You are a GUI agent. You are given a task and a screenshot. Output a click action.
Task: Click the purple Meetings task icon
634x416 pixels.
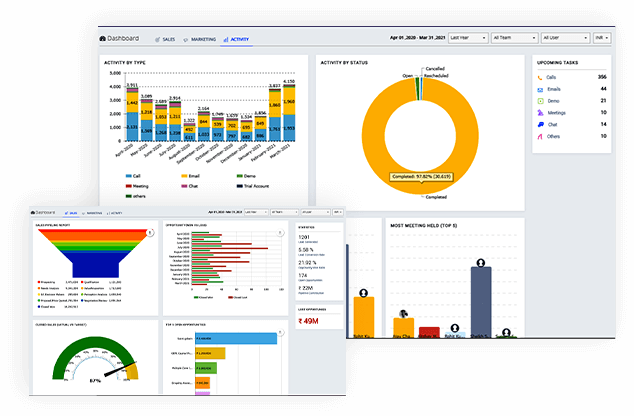(x=540, y=113)
